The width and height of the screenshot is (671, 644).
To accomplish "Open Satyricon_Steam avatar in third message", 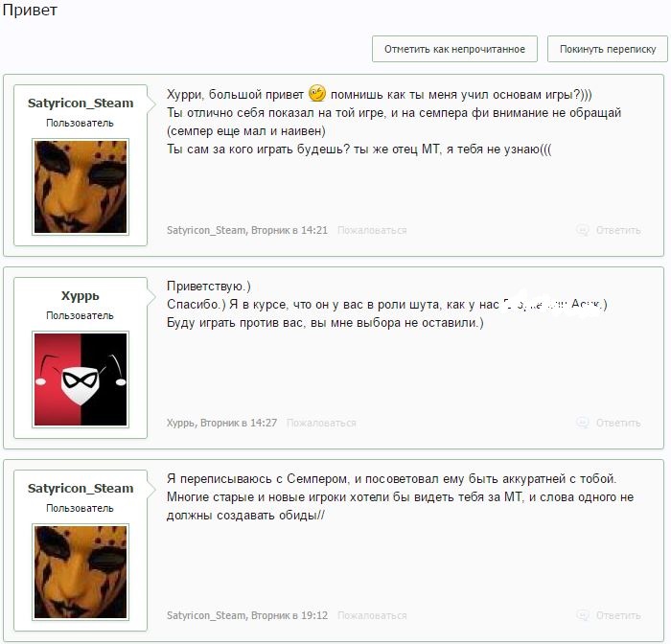I will (81, 572).
